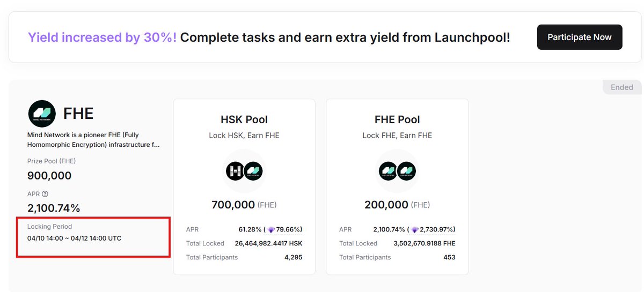644x292 pixels.
Task: Click the Mind Network FHE logo icon
Action: [42, 114]
